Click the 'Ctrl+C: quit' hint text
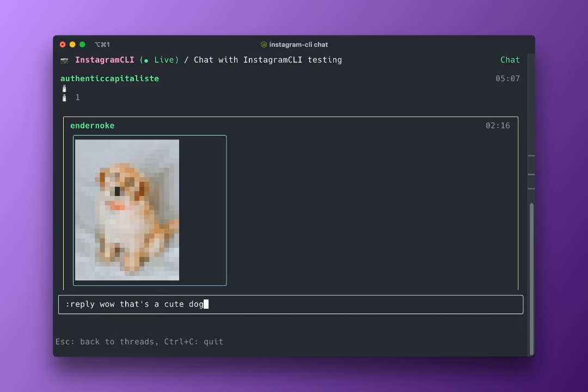The width and height of the screenshot is (588, 392). coord(194,341)
